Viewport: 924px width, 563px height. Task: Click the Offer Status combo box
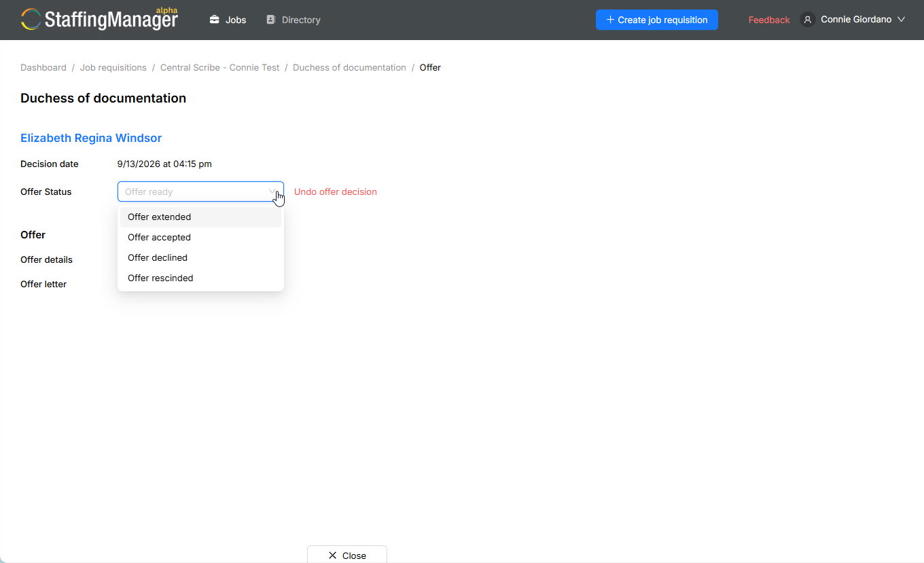pos(200,192)
